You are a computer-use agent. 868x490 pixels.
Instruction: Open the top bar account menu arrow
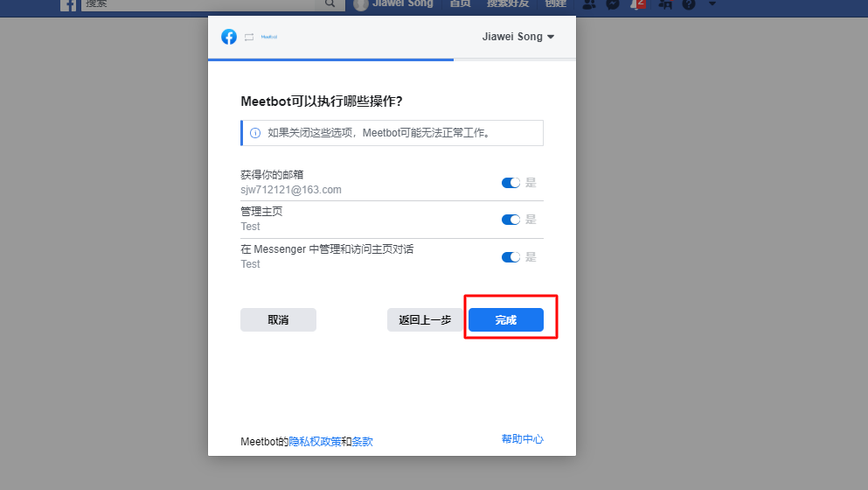(712, 3)
